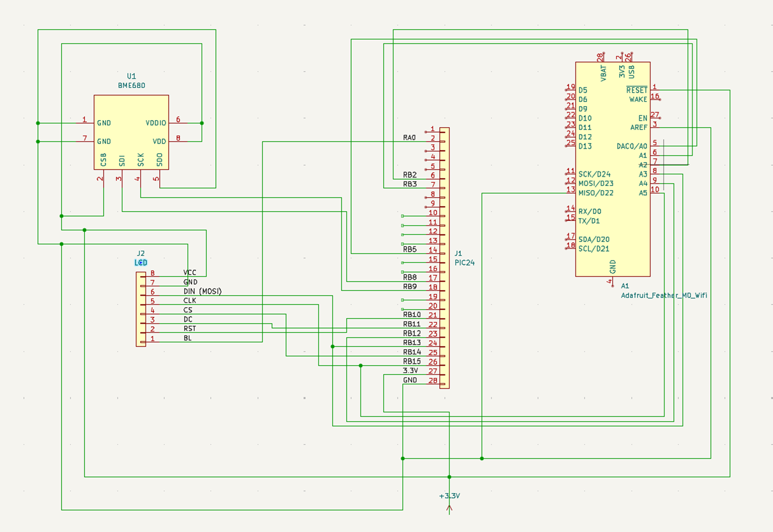This screenshot has height=532, width=773.
Task: Select the DAC0/A0 pin on the Feather
Action: tap(633, 146)
